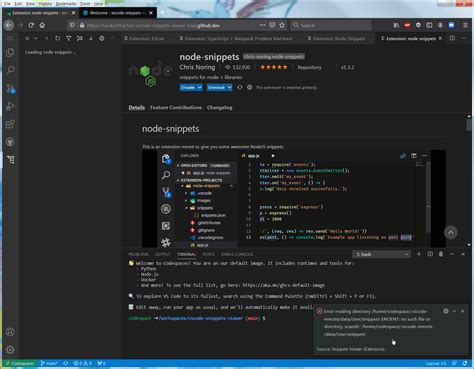
Task: Open notifications bell in status bar
Action: click(465, 363)
